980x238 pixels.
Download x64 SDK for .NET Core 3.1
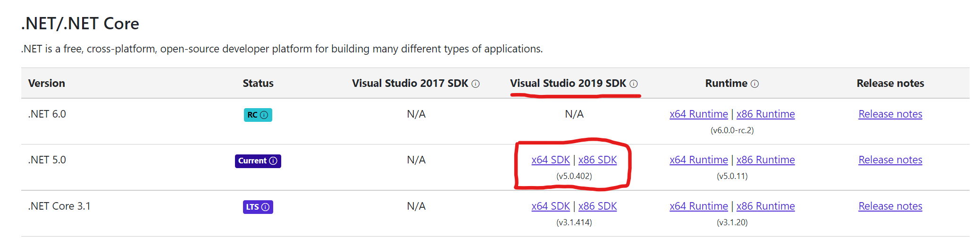click(551, 206)
